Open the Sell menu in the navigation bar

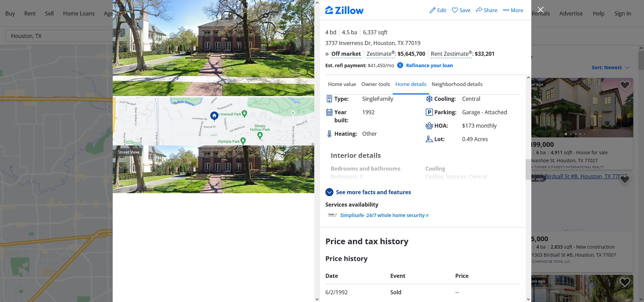49,13
